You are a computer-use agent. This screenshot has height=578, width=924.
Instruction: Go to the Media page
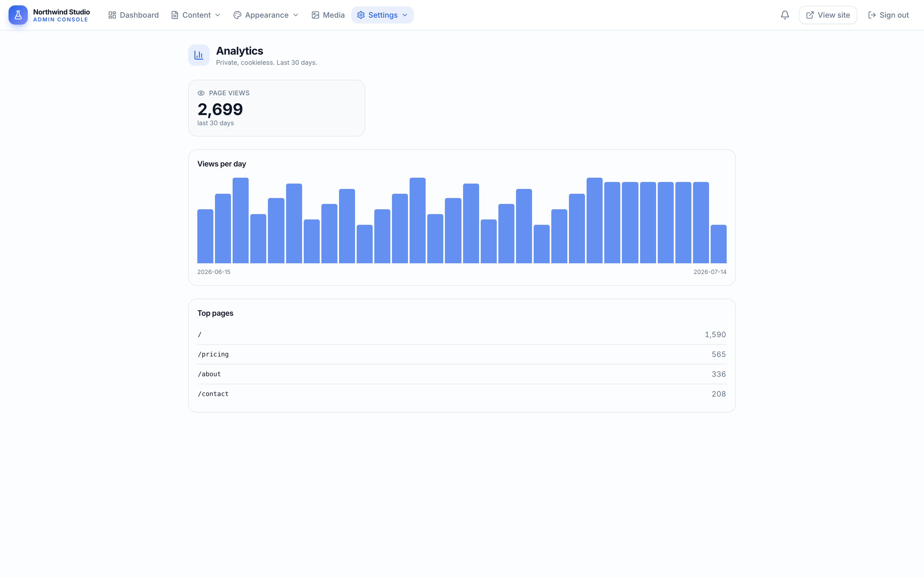(x=328, y=15)
